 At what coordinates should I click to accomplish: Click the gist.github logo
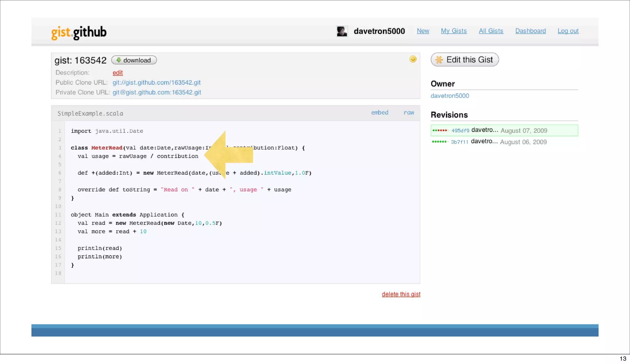point(79,32)
